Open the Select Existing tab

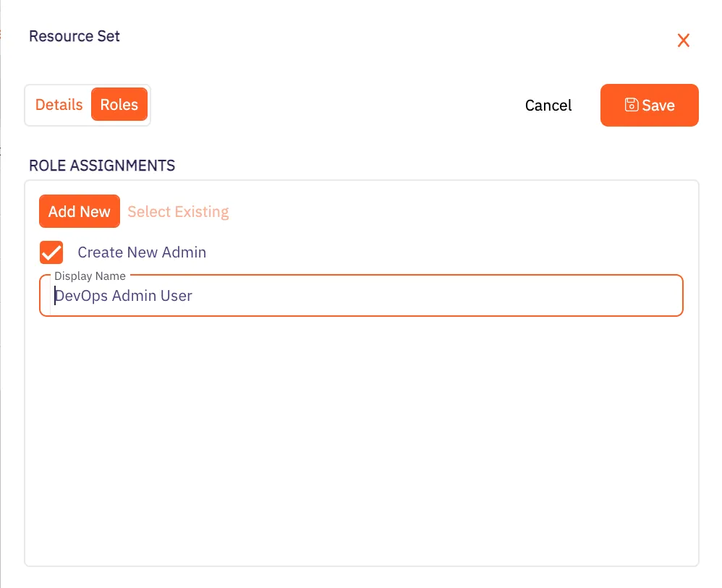point(178,211)
